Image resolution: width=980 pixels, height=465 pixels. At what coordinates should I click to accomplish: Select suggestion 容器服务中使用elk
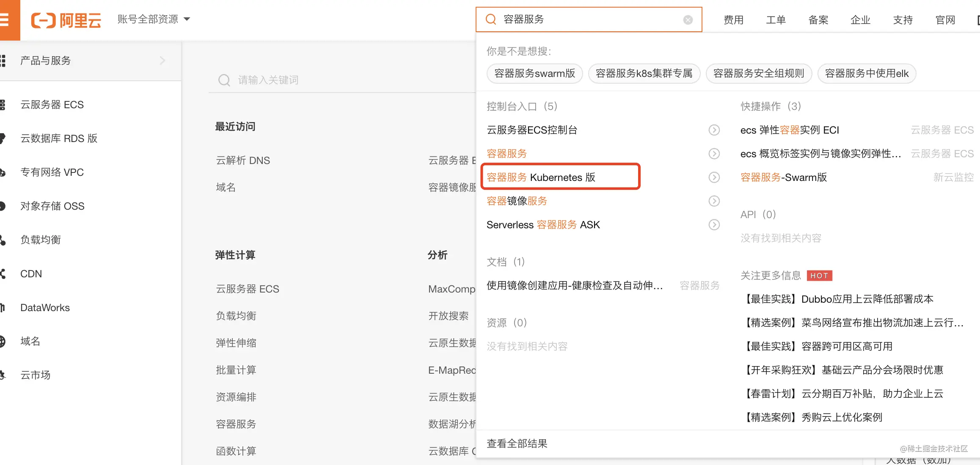(867, 74)
